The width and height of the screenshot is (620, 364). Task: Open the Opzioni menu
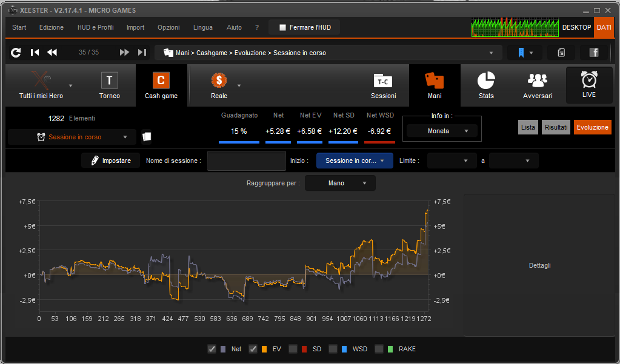169,27
